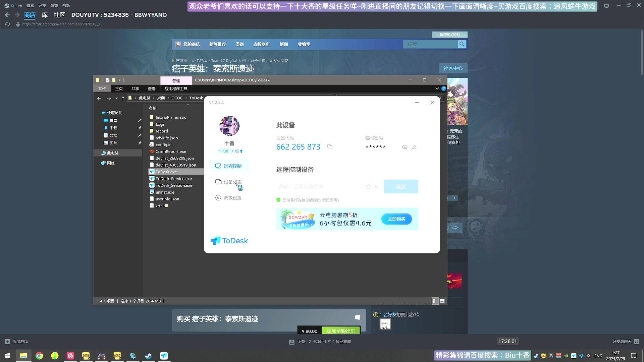644x362 pixels.
Task: Click the Steam store search magnifier
Action: (x=462, y=44)
